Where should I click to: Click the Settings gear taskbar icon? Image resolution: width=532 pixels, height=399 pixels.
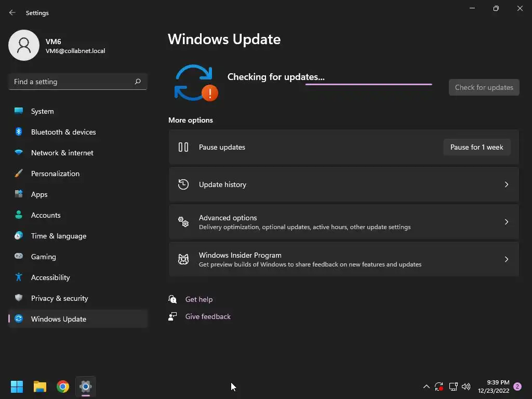pos(86,387)
